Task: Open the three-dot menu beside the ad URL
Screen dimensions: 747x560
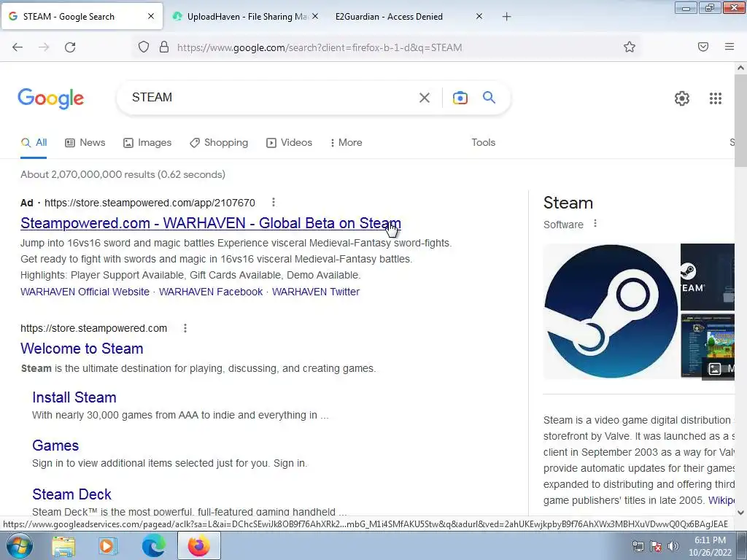Action: pos(274,203)
